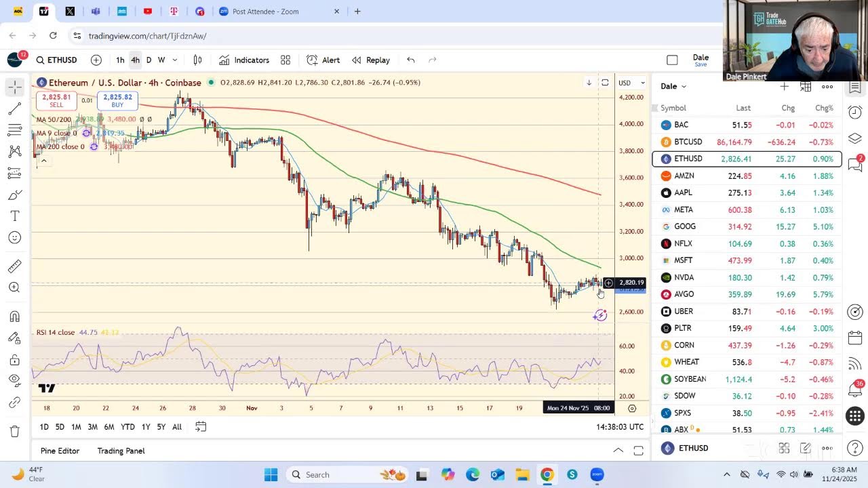Expand the time interval dropdown arrow

point(175,60)
